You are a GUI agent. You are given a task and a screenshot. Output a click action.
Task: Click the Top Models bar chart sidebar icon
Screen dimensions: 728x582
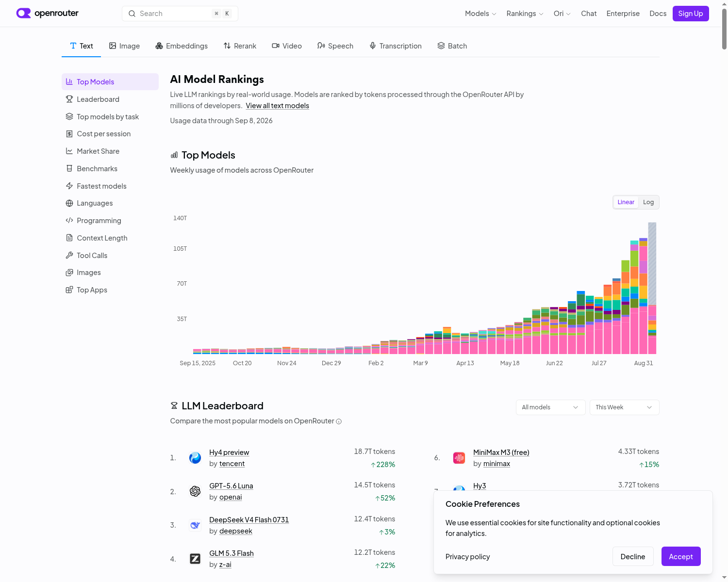point(69,81)
